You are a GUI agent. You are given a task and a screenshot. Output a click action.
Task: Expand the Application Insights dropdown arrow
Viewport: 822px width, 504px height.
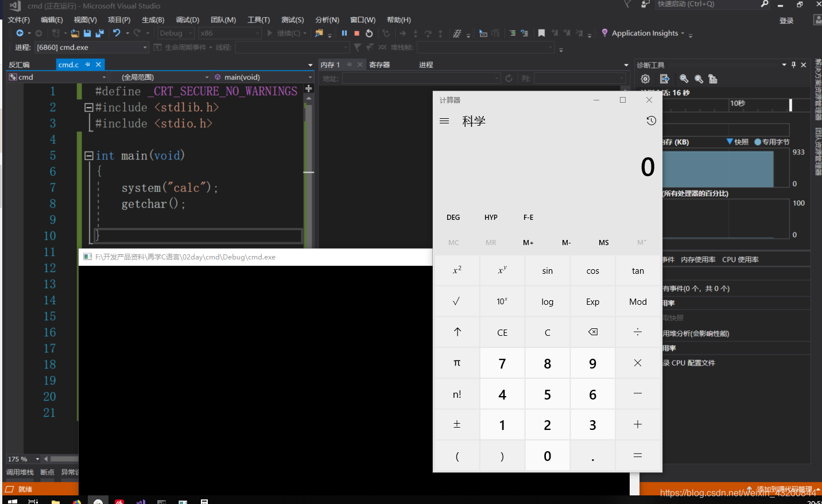click(682, 33)
